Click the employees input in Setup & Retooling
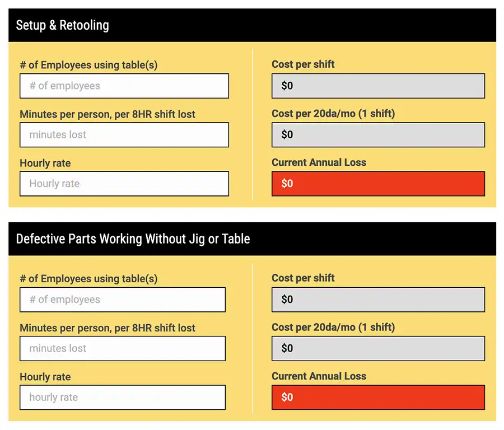Screen dimensions: 504x430 click(123, 86)
